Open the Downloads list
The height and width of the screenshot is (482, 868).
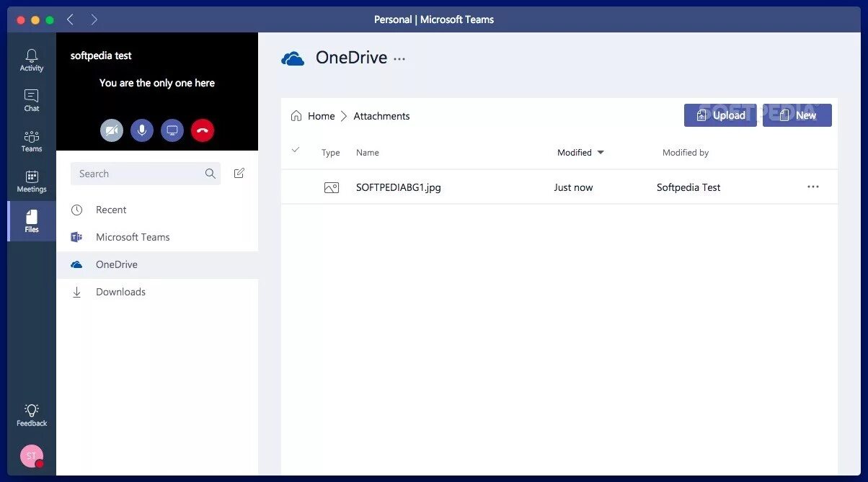[157, 292]
